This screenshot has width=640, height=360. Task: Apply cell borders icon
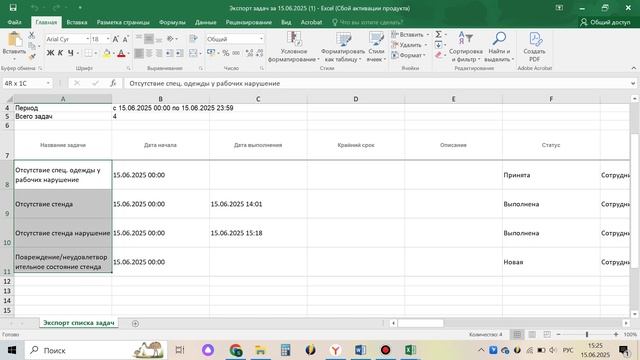coord(88,53)
